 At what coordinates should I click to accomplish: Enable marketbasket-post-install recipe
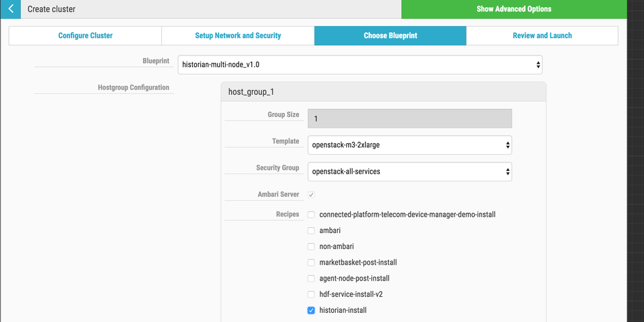click(x=311, y=263)
